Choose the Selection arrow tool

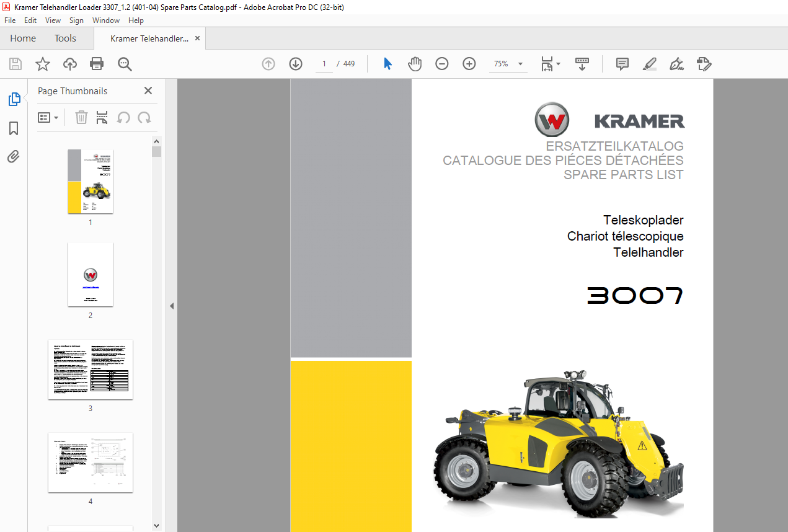pyautogui.click(x=388, y=64)
